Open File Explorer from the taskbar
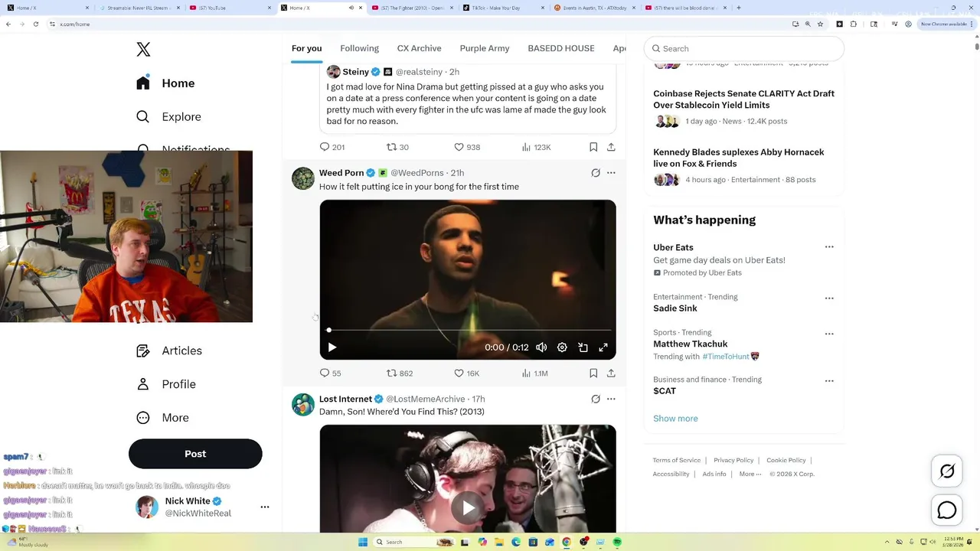Image resolution: width=980 pixels, height=551 pixels. pos(499,542)
